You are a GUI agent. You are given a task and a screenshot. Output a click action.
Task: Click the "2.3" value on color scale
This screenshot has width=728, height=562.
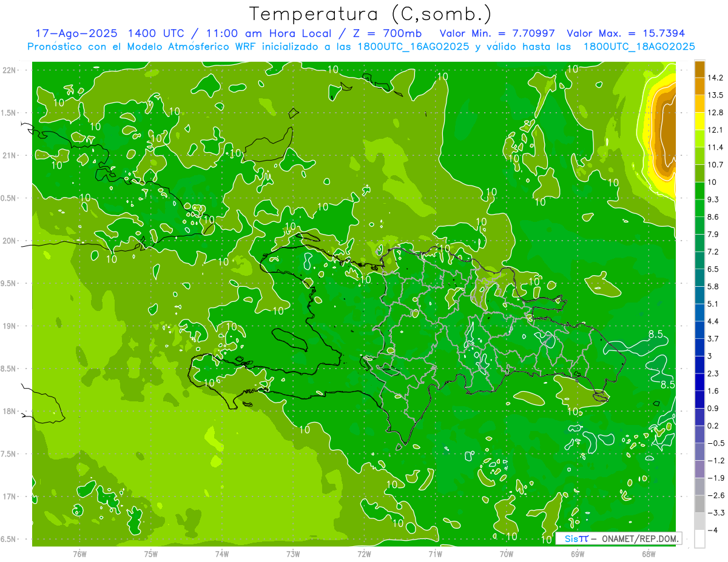(713, 373)
